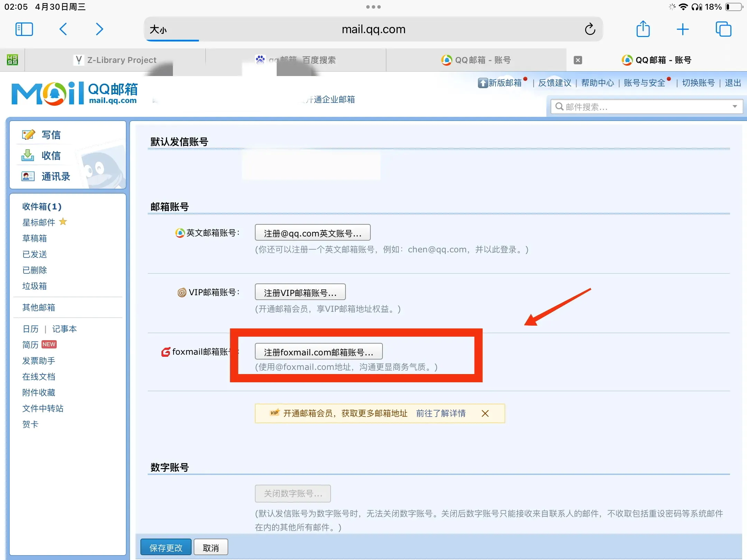Screen dimensions: 747x560
Task: Tap the Wi-Fi status icon
Action: point(683,7)
